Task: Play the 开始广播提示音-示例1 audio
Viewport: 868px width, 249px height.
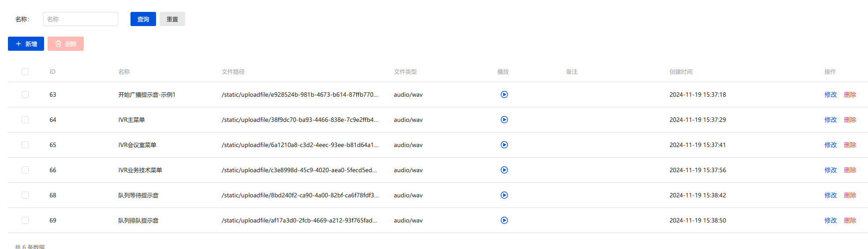Action: (504, 94)
